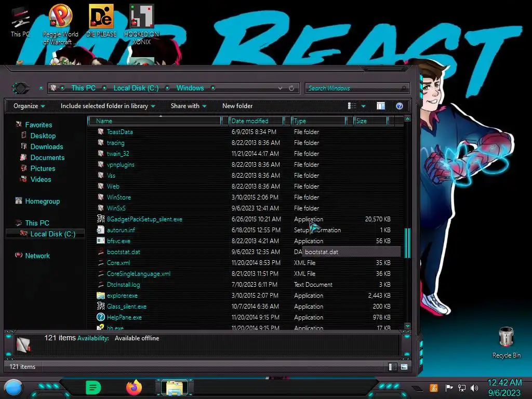Select the WinSxS folder

(116, 208)
